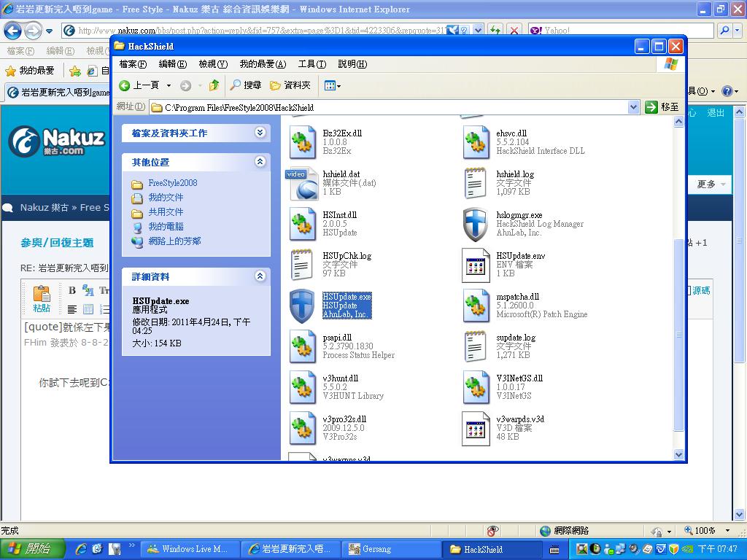
Task: Collapse the Other Places panel
Action: point(260,162)
